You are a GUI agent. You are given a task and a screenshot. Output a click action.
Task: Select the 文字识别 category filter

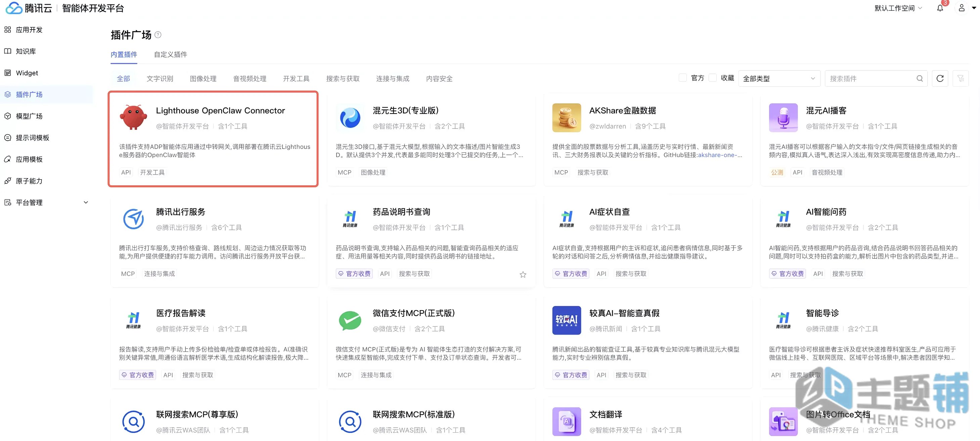[x=160, y=78]
